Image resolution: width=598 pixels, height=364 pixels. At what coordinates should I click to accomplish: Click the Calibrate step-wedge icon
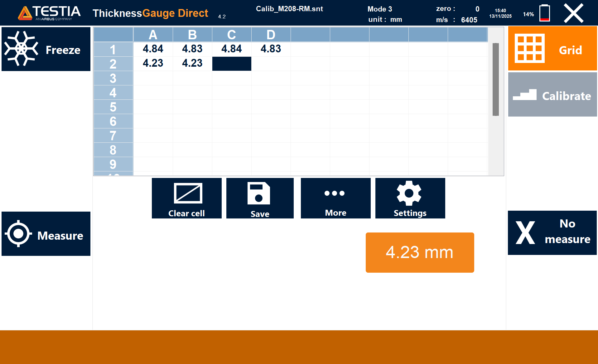(525, 95)
